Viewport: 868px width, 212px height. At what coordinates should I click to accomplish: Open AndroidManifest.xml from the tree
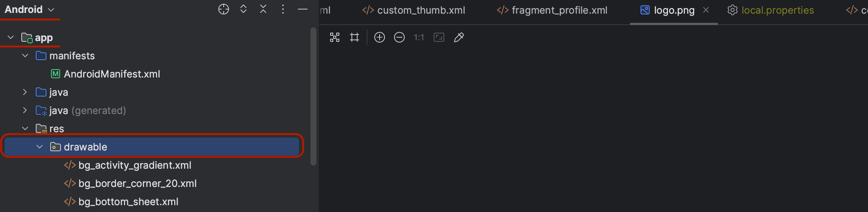pos(112,74)
